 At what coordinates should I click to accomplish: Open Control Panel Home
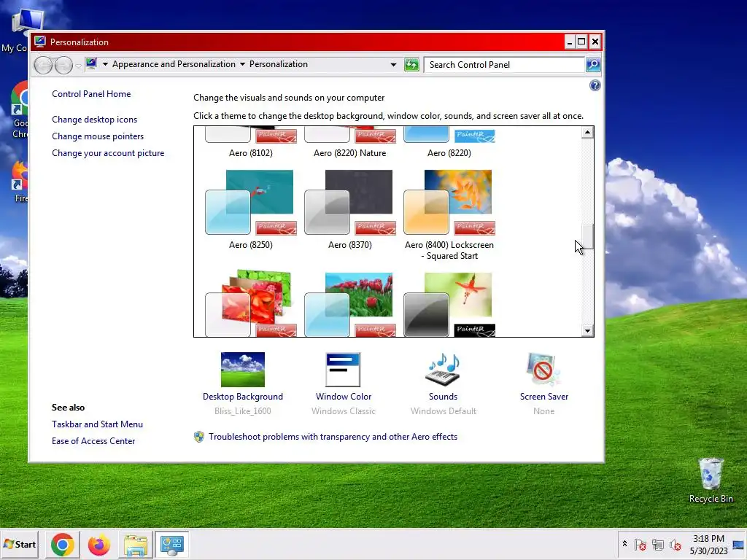point(91,94)
